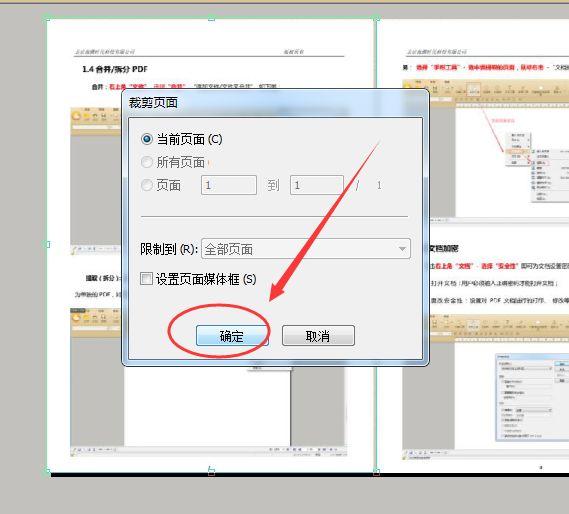Click the 1.4 合并/拆分 PDF heading

[x=115, y=69]
